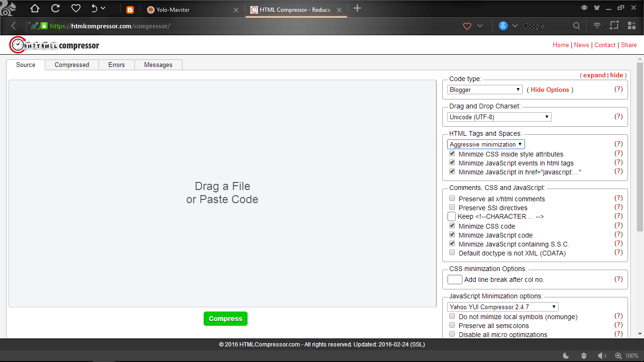This screenshot has width=644, height=362.
Task: Disable Minimize JavaScript events in html tags
Action: 452,162
